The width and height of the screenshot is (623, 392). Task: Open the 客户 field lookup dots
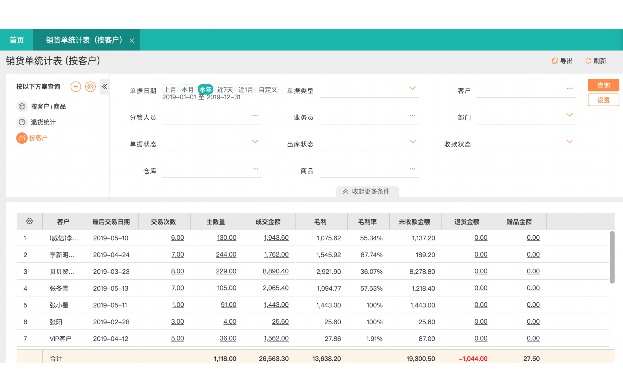(569, 89)
